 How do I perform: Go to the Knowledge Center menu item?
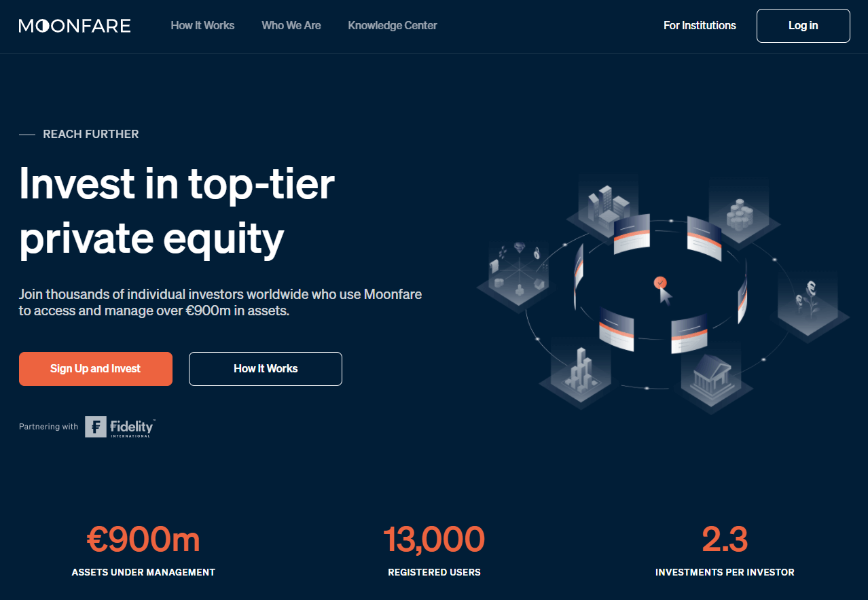pos(393,26)
